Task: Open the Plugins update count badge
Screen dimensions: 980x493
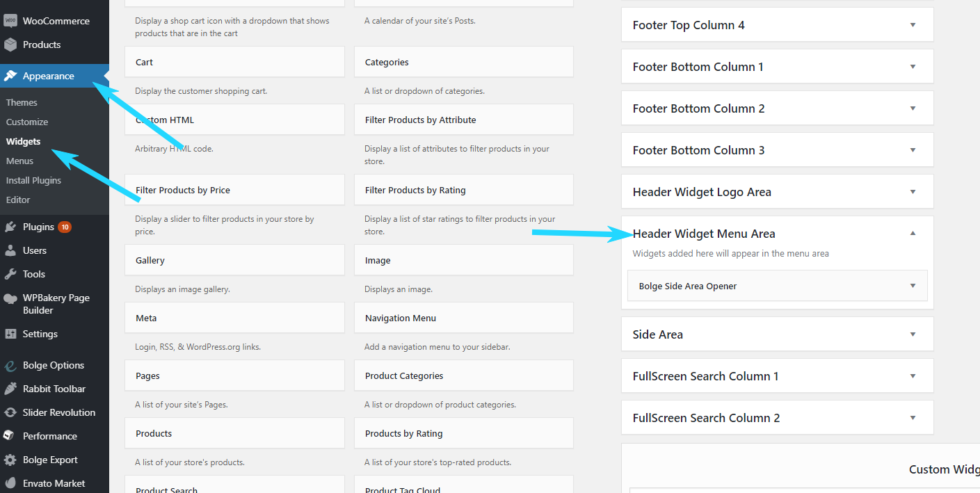Action: click(x=65, y=227)
